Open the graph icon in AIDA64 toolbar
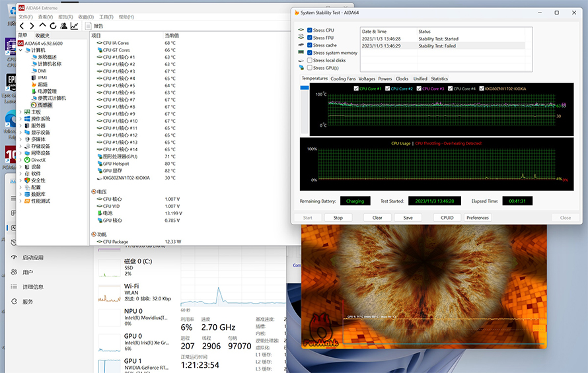 (74, 26)
